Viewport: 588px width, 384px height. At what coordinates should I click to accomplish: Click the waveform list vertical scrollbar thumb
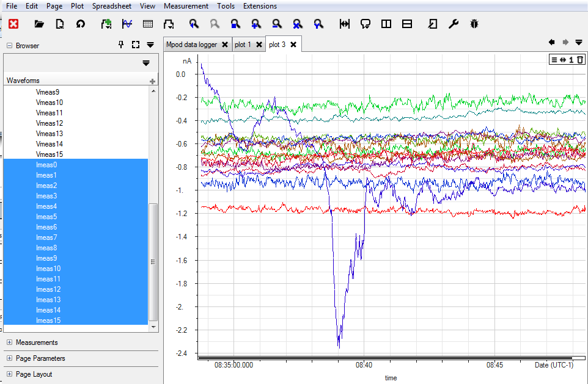pyautogui.click(x=153, y=262)
